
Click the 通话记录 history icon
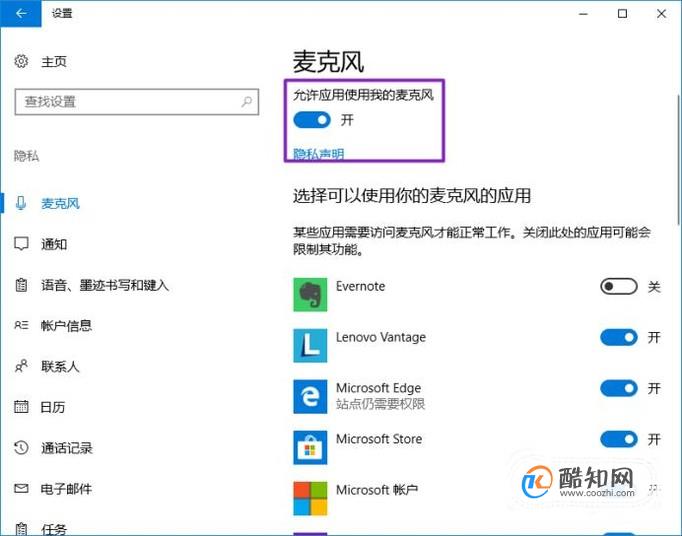pos(21,447)
